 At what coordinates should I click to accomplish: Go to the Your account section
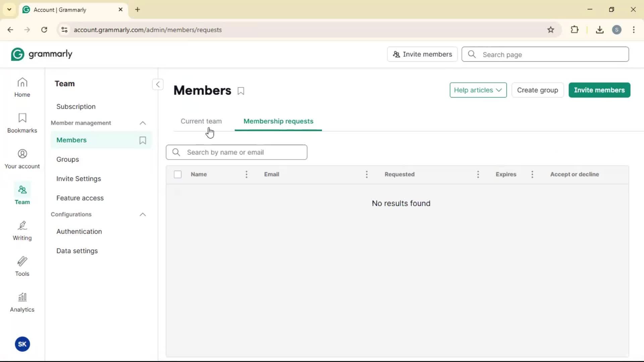click(22, 159)
